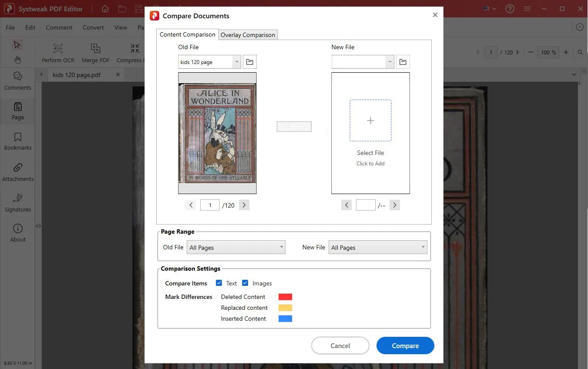Click Merge PDF in the toolbar
The width and height of the screenshot is (588, 369).
(95, 53)
